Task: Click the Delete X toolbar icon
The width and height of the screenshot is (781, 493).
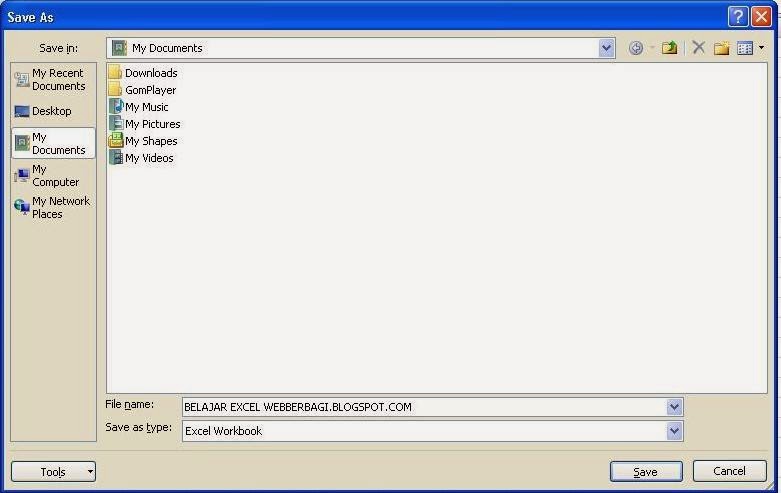Action: point(698,48)
